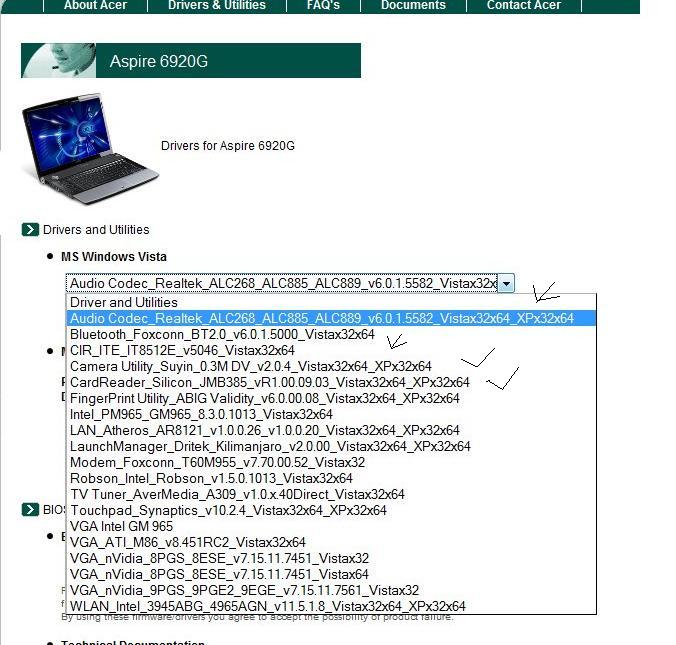676x645 pixels.
Task: Select VGA_ATI_M86 v8.451RC2 option
Action: click(331, 542)
